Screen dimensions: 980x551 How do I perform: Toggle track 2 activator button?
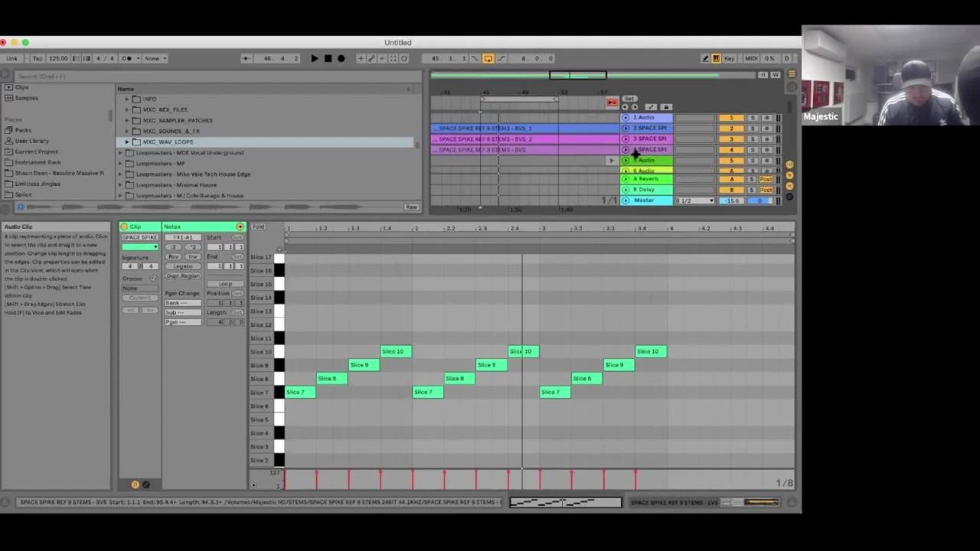(x=731, y=129)
